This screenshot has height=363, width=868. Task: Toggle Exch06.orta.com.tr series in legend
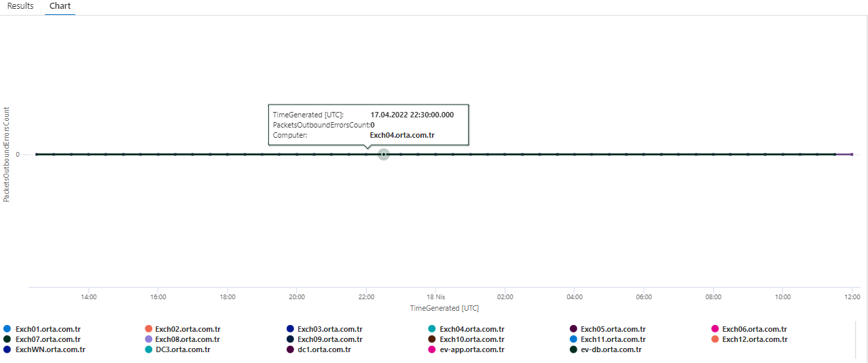click(748, 329)
